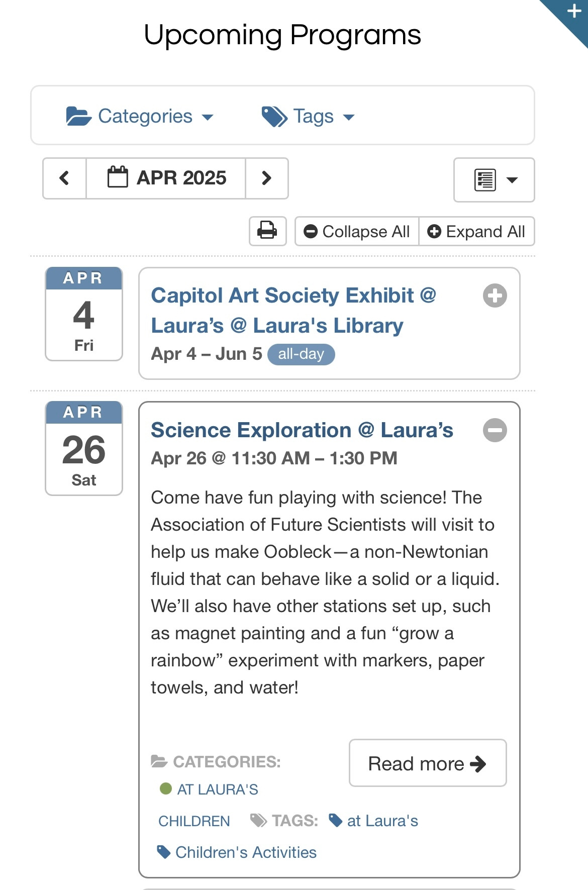The width and height of the screenshot is (588, 890).
Task: Collapse All events
Action: point(357,231)
